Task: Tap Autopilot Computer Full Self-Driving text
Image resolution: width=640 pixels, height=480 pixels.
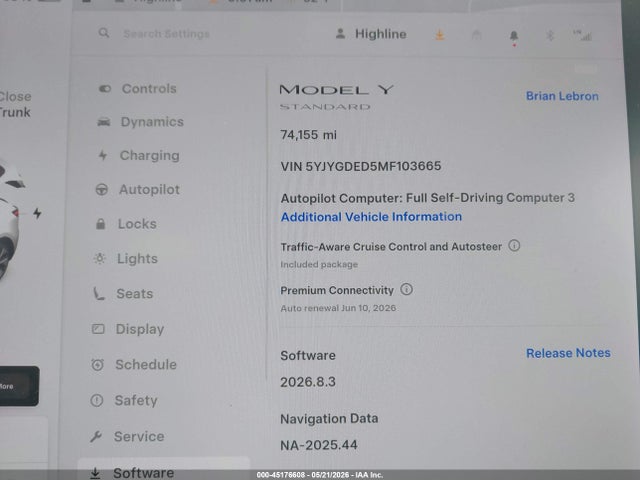Action: pos(427,198)
